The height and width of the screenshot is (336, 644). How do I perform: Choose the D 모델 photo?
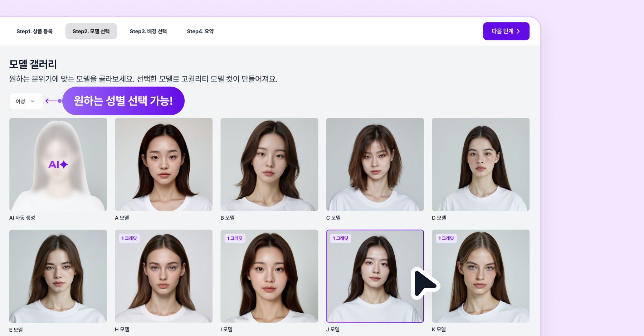(480, 165)
